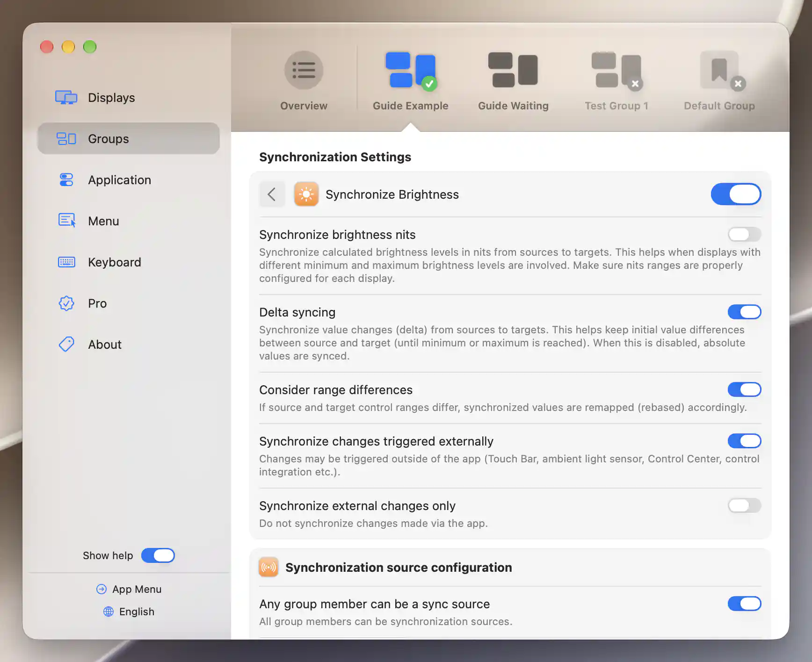Open the Pro section

(128, 303)
